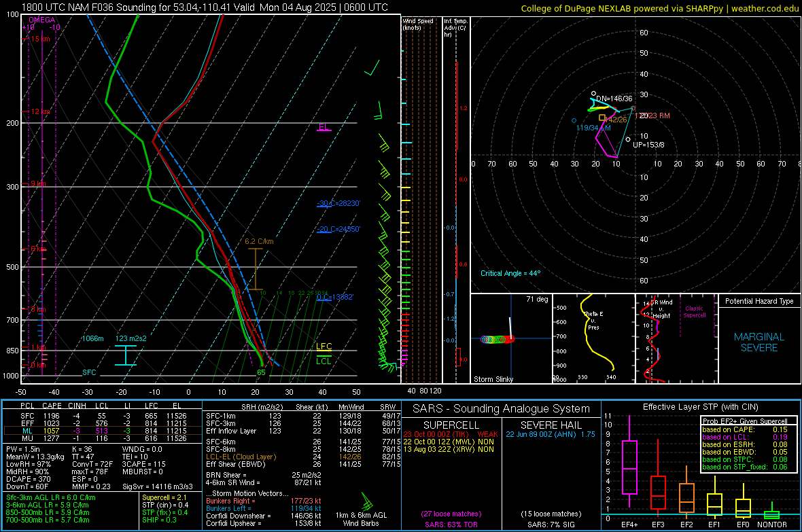Image resolution: width=802 pixels, height=532 pixels.
Task: Click the orange mean-wind square on the hodograph
Action: tap(602, 118)
